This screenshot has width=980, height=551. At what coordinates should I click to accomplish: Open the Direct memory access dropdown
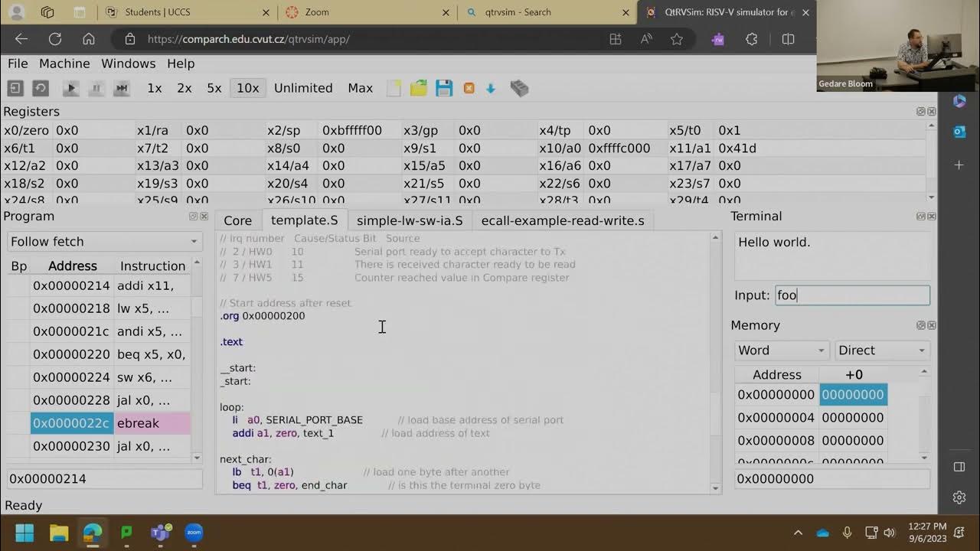pyautogui.click(x=882, y=350)
